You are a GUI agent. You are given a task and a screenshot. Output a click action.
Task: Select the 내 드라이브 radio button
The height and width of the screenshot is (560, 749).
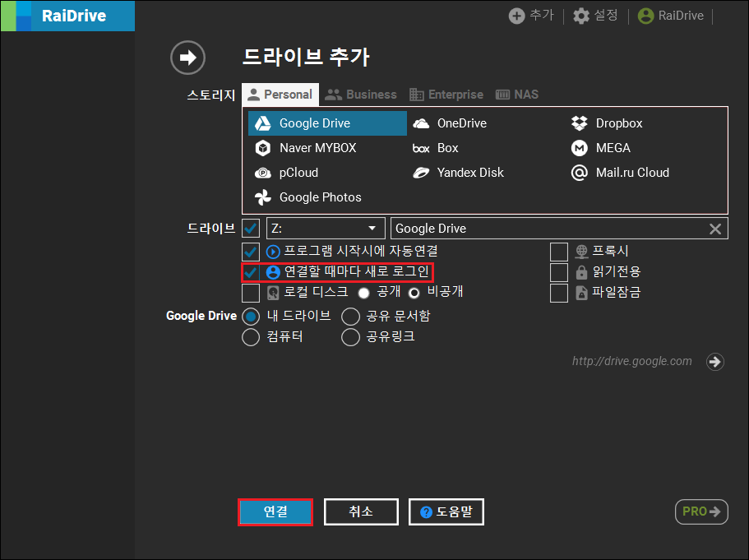click(251, 317)
